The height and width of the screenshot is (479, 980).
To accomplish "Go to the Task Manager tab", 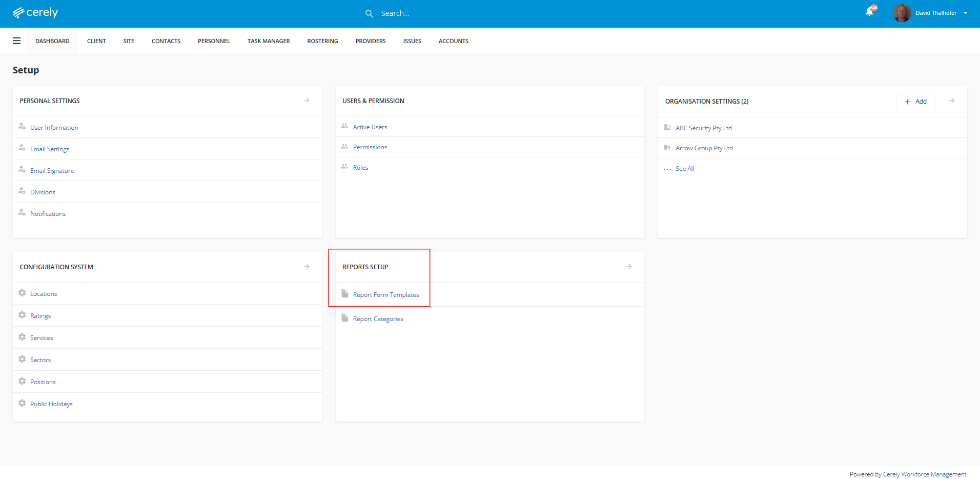I will pos(269,41).
